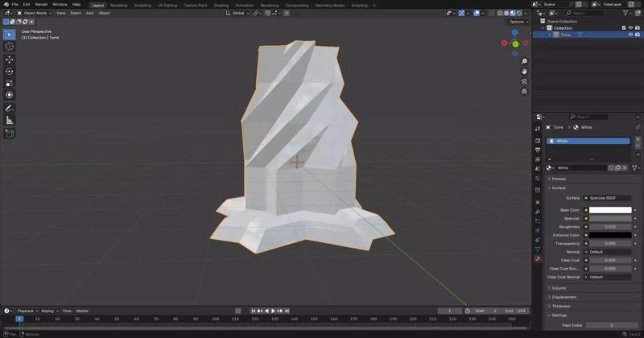Select the Add Cube tool
The width and height of the screenshot is (644, 338).
tap(10, 133)
